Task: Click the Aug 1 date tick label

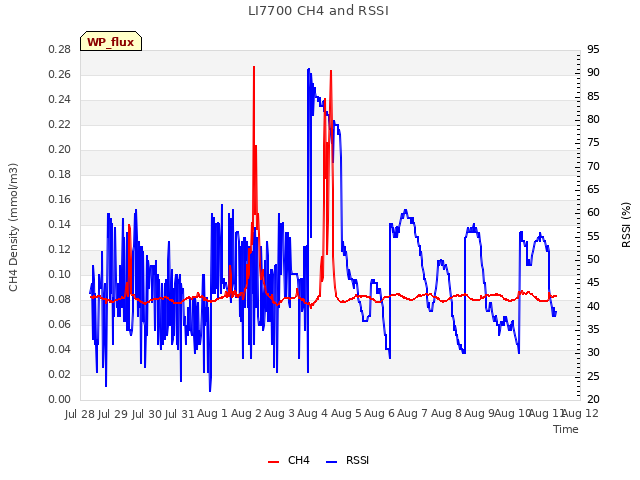Action: 212,413
